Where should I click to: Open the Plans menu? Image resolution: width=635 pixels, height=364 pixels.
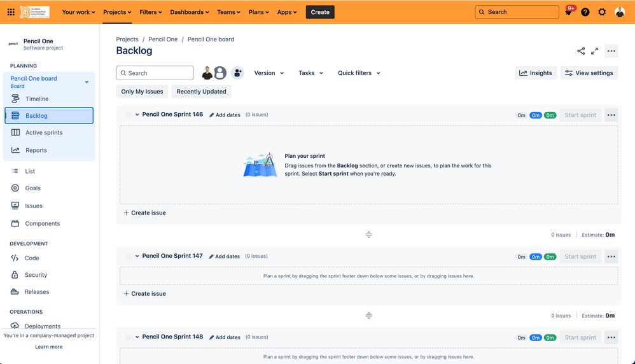click(x=259, y=12)
